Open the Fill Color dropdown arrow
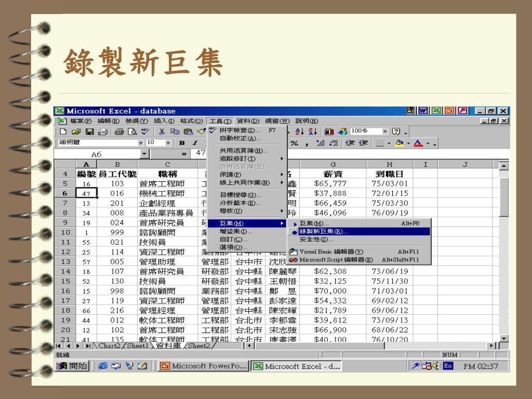This screenshot has height=399, width=532. point(408,143)
